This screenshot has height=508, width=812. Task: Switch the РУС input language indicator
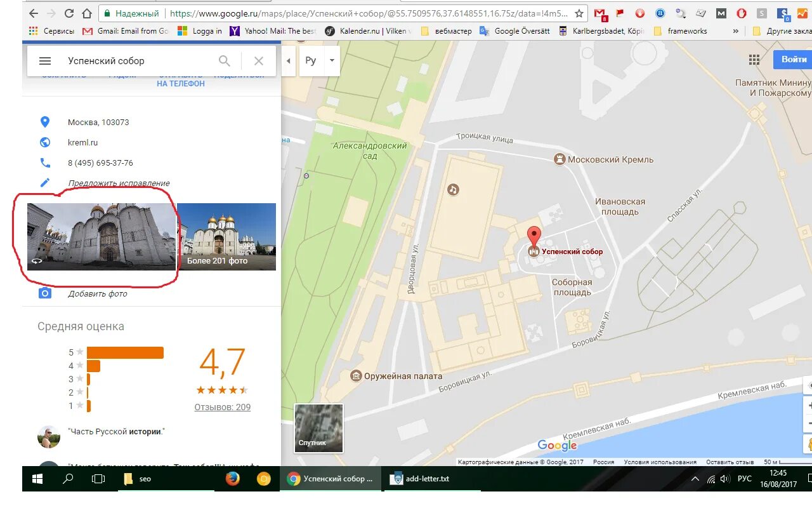coord(745,479)
